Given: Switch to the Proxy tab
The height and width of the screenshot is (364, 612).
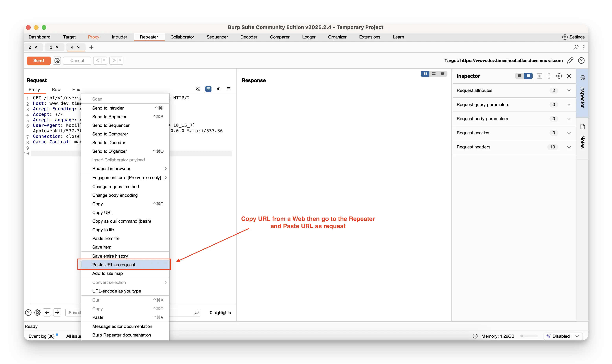Looking at the screenshot, I should tap(94, 37).
